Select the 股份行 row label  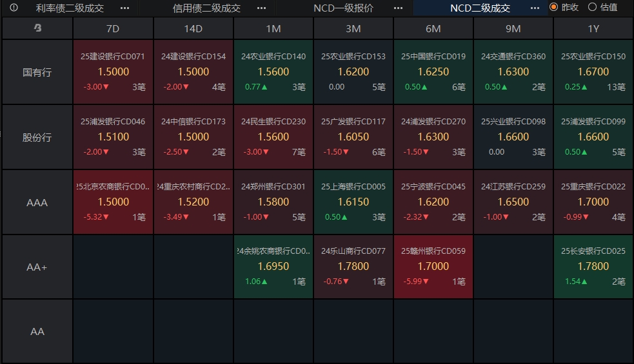pos(37,137)
